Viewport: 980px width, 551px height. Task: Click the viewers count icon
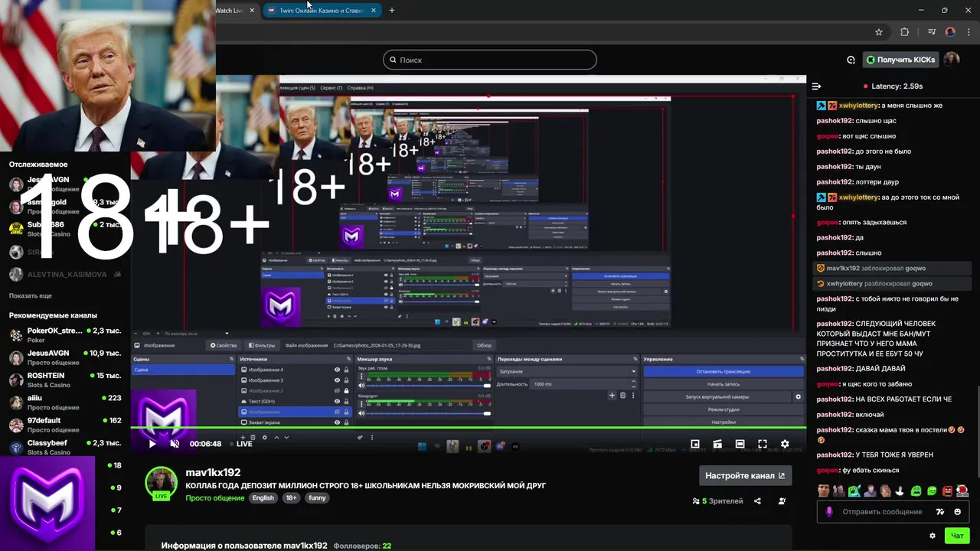[x=695, y=501]
